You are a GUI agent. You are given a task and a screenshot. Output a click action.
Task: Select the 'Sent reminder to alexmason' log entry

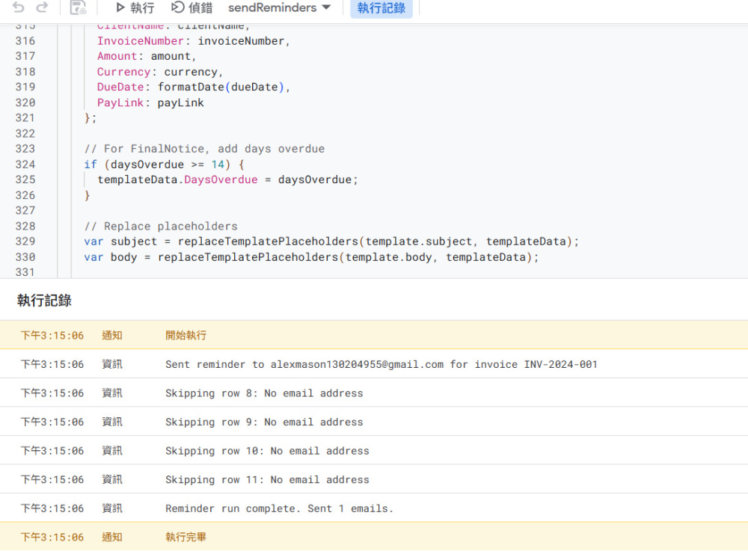pyautogui.click(x=374, y=364)
